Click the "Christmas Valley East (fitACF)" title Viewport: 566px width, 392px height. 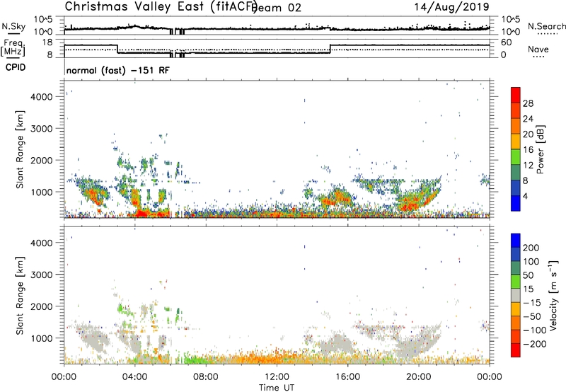point(161,7)
